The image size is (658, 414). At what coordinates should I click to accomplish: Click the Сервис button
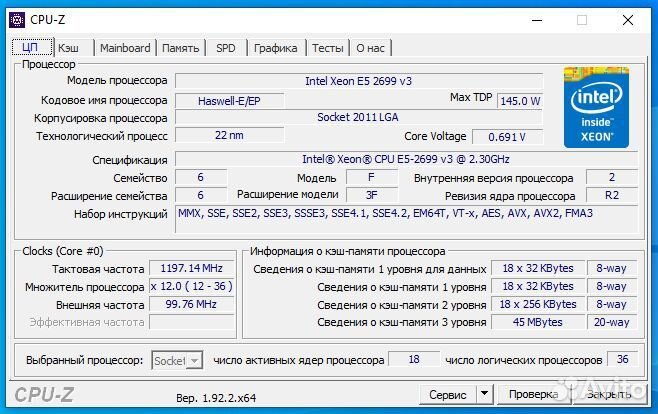coord(447,395)
